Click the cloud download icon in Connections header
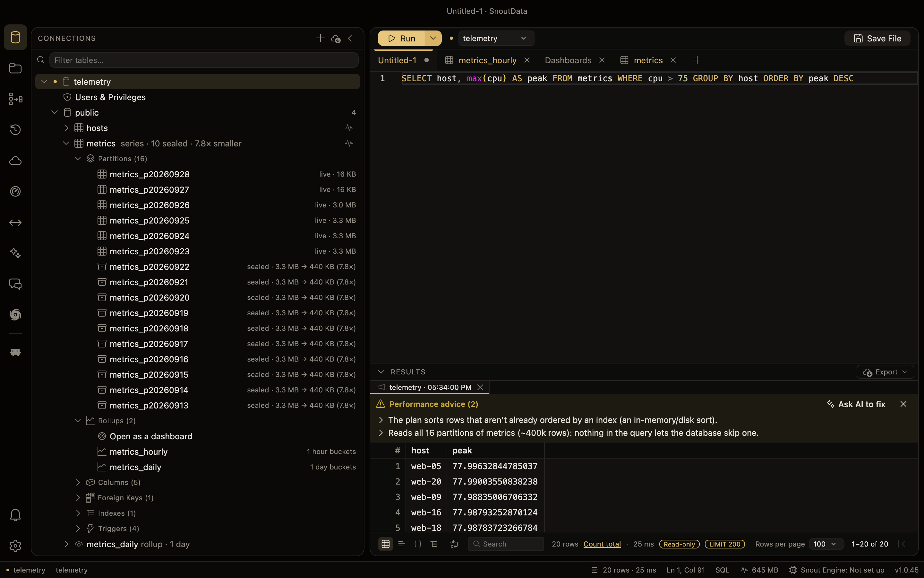 pyautogui.click(x=336, y=39)
